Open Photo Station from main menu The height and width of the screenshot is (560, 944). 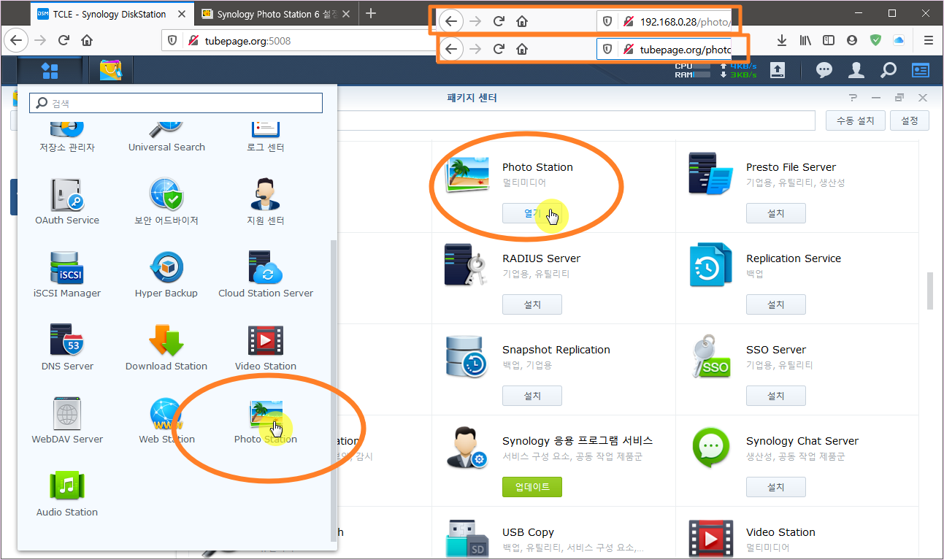(266, 420)
